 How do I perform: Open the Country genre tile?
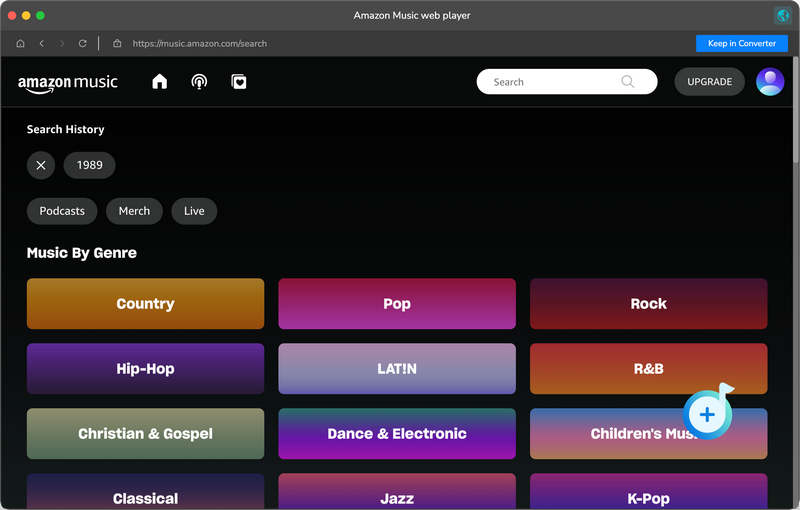pos(145,303)
